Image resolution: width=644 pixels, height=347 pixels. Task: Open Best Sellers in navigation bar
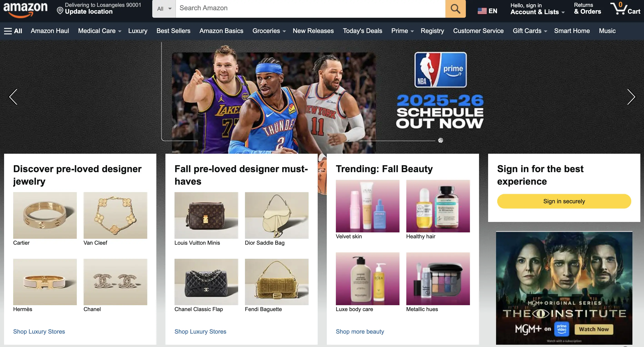173,31
